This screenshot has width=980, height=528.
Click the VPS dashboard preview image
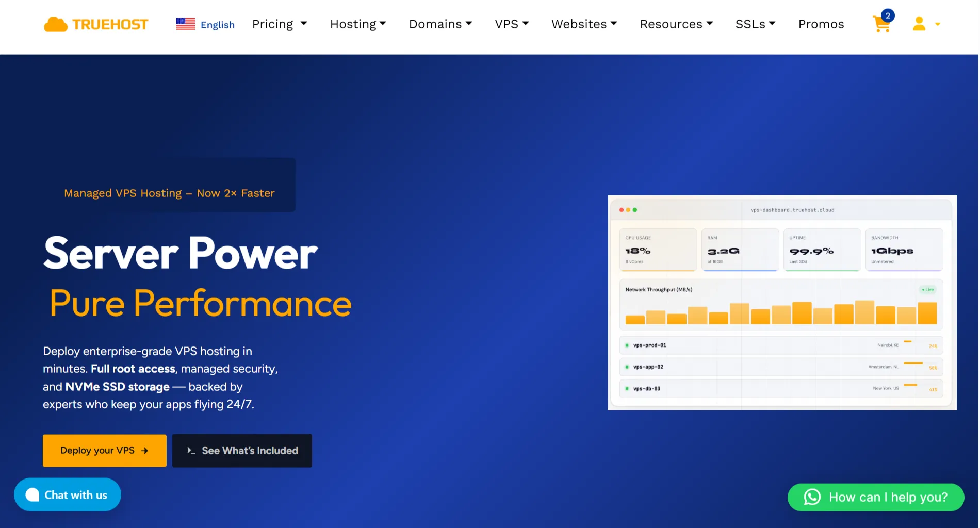click(x=782, y=303)
